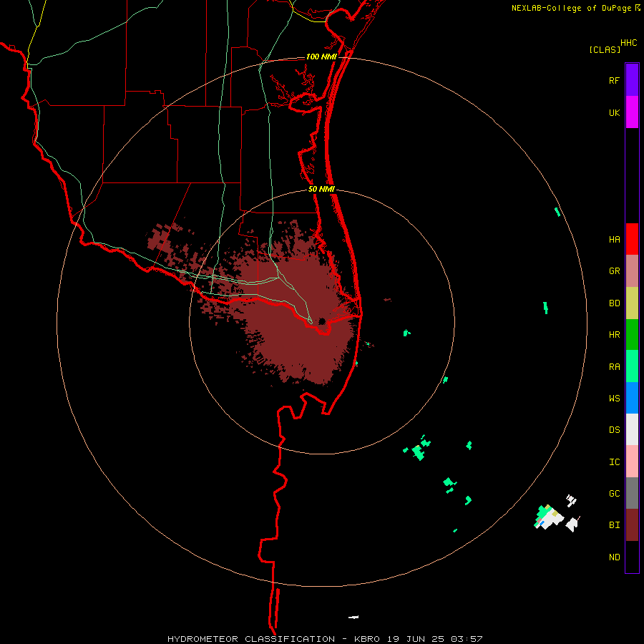Select the GC gray legend swatch
The image size is (644, 644).
pos(632,493)
